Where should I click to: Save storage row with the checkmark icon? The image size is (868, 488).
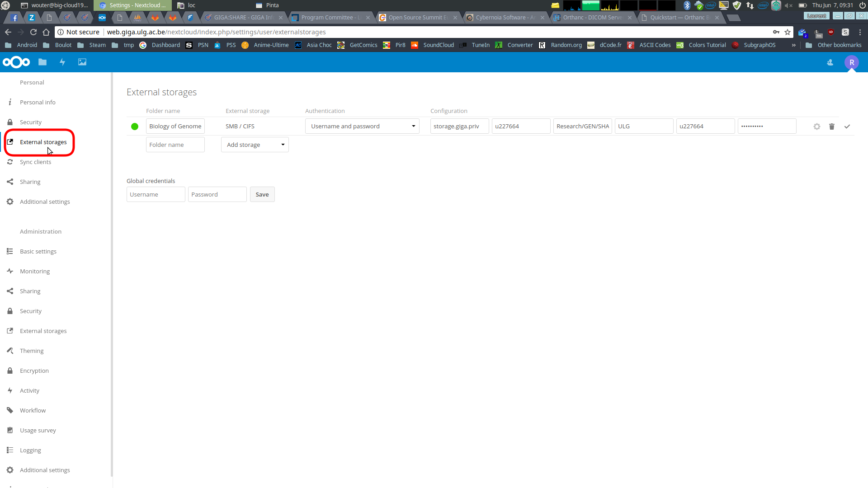(x=847, y=127)
